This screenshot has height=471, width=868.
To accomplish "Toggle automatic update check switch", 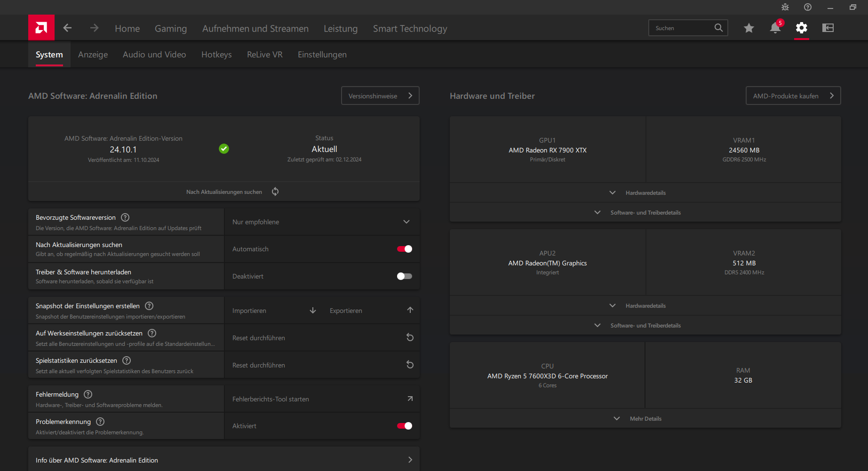I will 405,249.
